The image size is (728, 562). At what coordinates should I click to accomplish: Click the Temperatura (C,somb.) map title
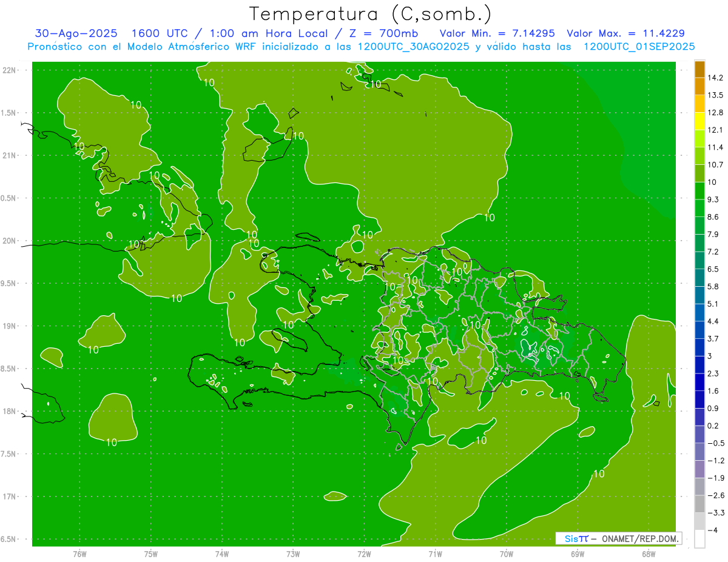click(x=370, y=14)
